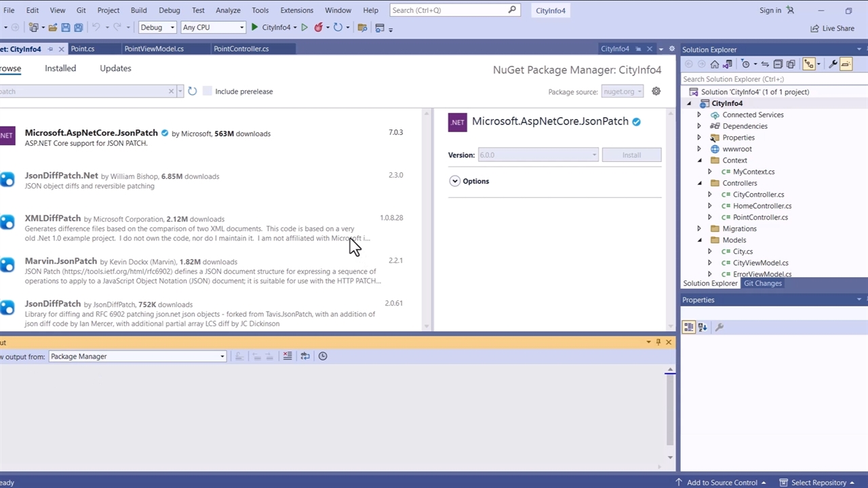Click the Hot Reload flame icon
This screenshot has width=868, height=488.
point(318,28)
